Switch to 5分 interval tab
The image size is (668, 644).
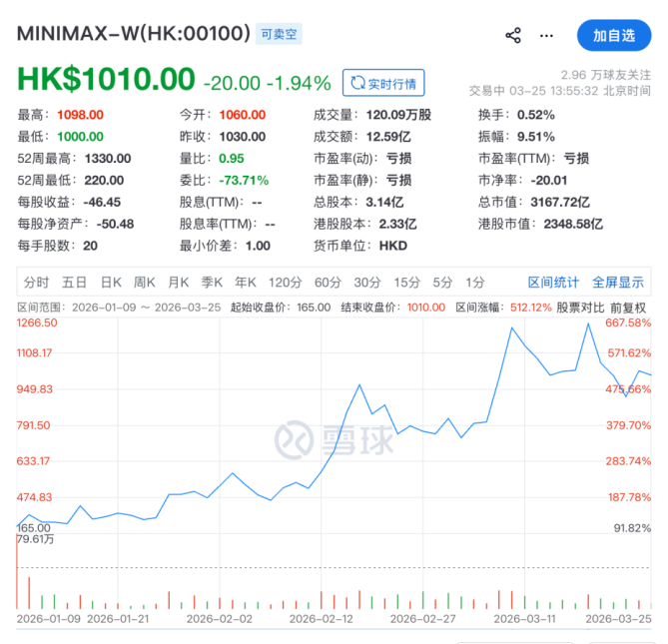pyautogui.click(x=442, y=282)
